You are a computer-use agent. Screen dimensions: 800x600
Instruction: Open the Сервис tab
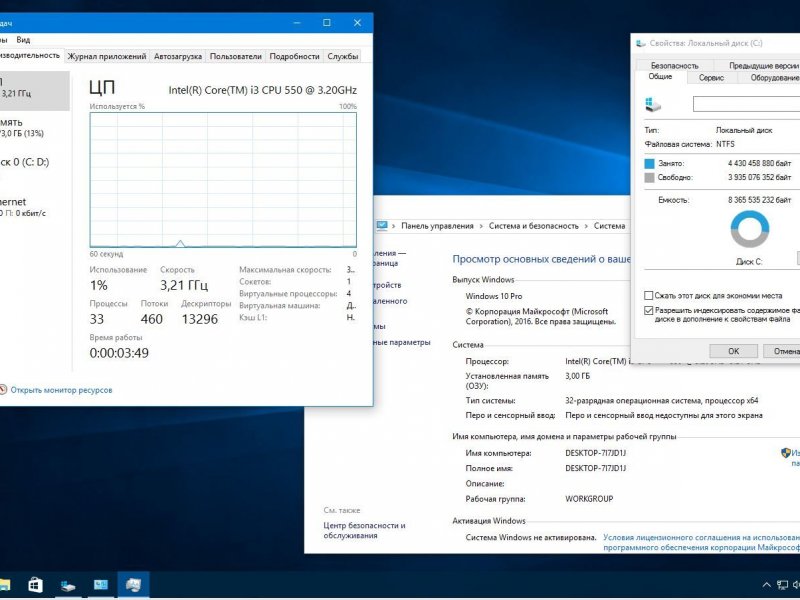(711, 78)
